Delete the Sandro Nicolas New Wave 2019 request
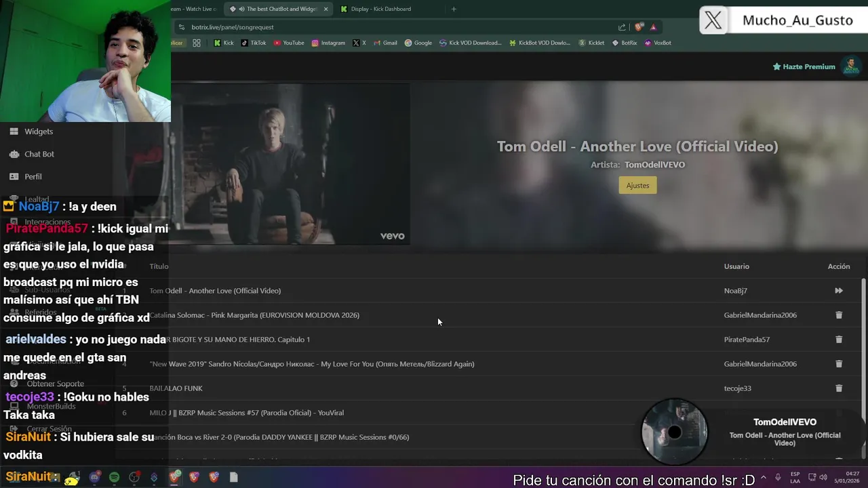This screenshot has height=488, width=868. [x=839, y=364]
